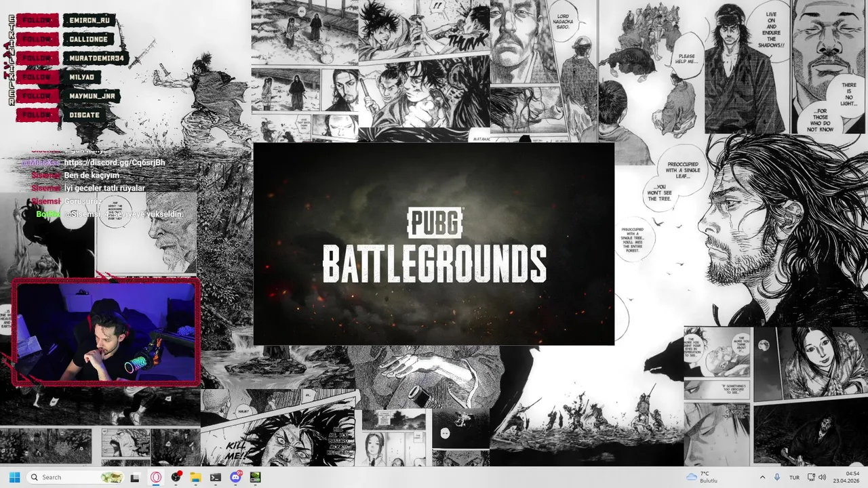
Task: Click the Follow label beside M1LYAD
Action: [x=37, y=77]
